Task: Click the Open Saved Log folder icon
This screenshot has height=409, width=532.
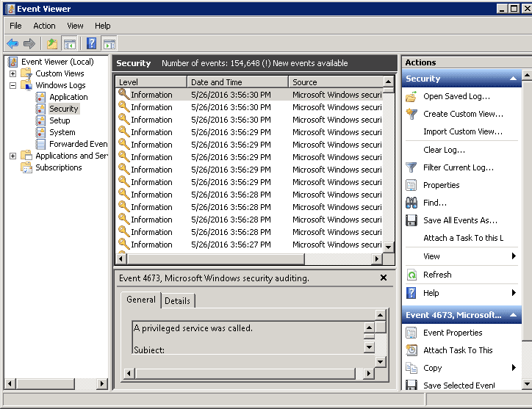Action: click(411, 97)
